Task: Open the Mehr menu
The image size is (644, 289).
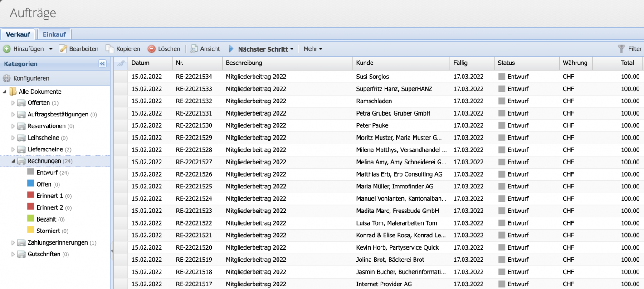Action: [313, 48]
